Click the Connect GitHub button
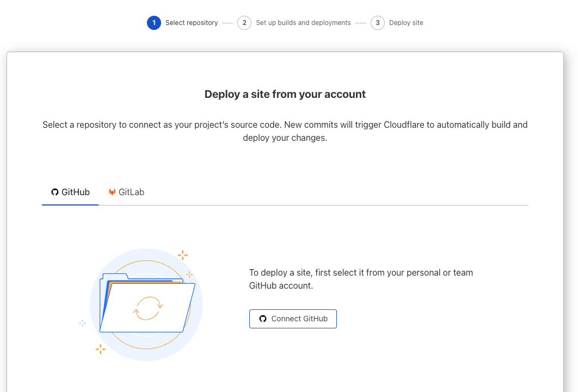Screen dimensions: 578x392 tap(293, 319)
